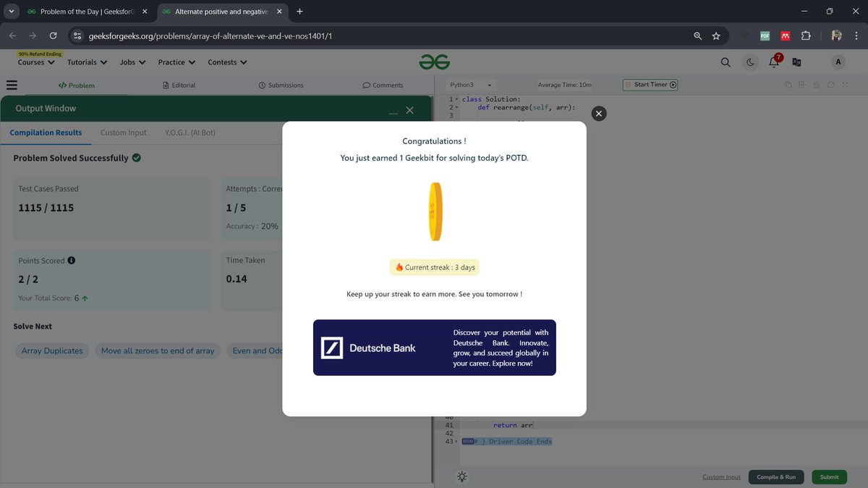Open the profile avatar labeled A
868x488 pixels.
pyautogui.click(x=838, y=62)
